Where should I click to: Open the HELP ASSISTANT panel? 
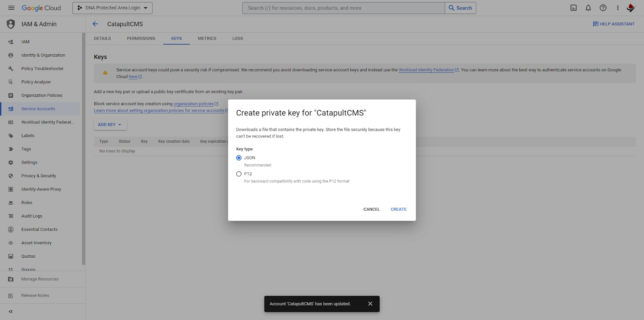tap(614, 24)
